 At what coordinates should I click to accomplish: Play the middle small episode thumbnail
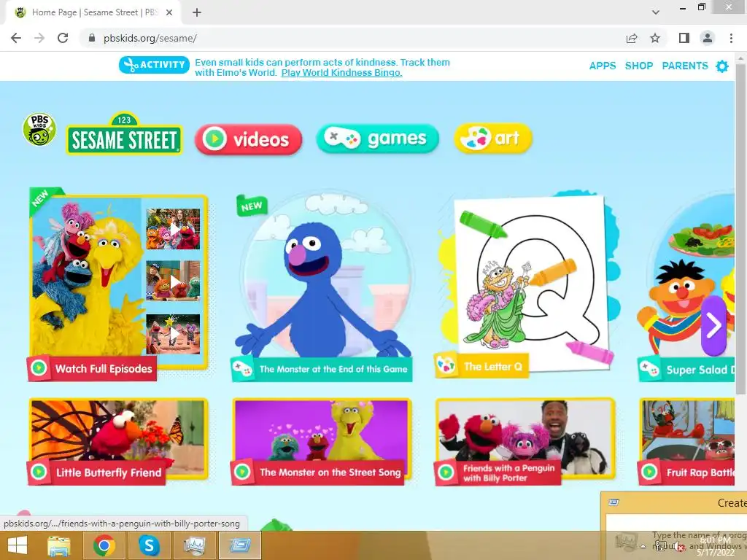click(x=173, y=281)
